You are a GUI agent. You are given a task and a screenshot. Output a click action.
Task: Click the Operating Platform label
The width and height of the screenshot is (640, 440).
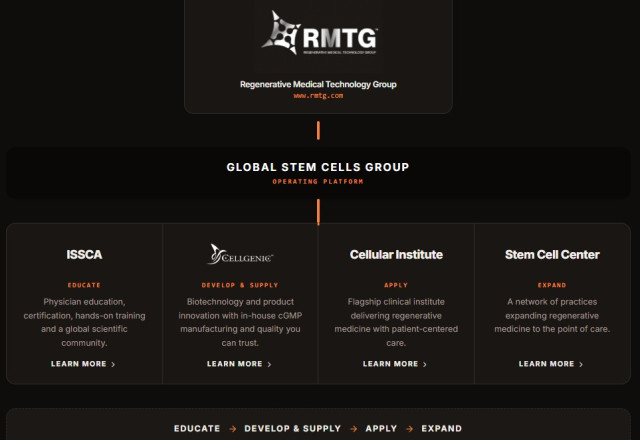(318, 182)
